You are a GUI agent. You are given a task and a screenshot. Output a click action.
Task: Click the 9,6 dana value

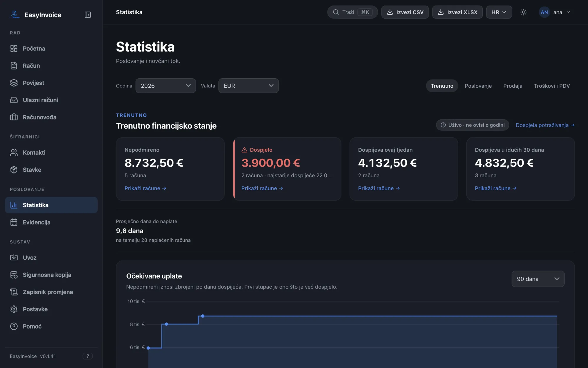pyautogui.click(x=130, y=231)
